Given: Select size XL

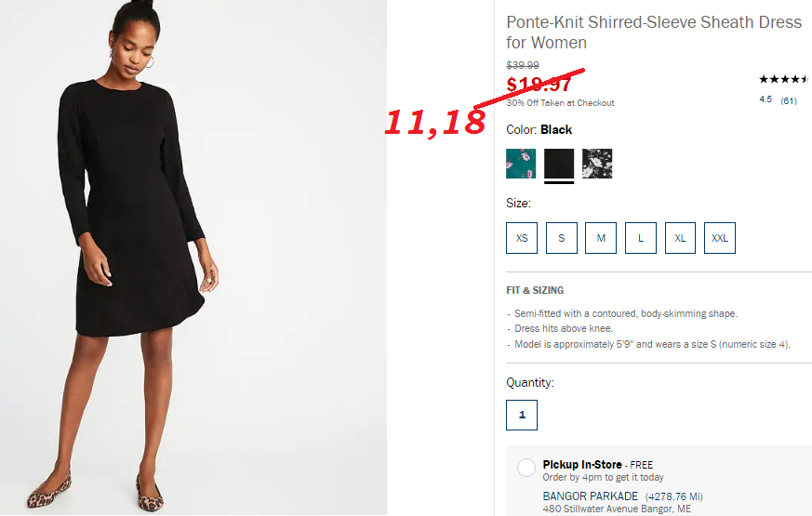Looking at the screenshot, I should tap(680, 238).
